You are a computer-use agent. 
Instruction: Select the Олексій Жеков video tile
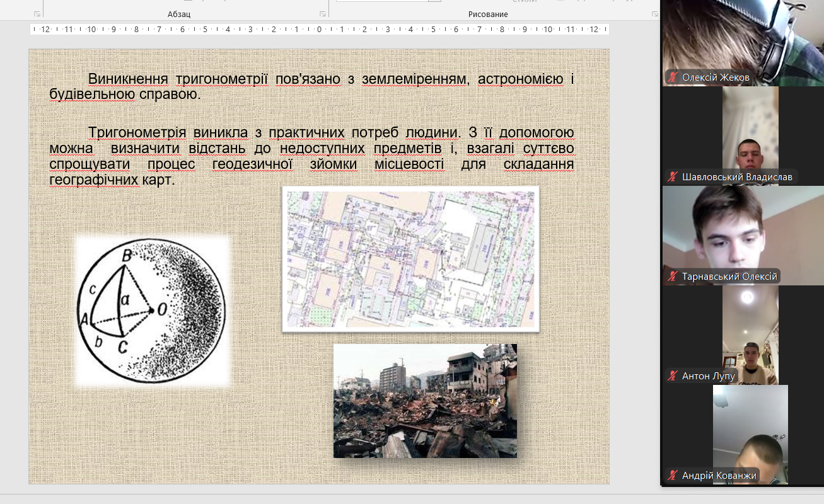(743, 43)
